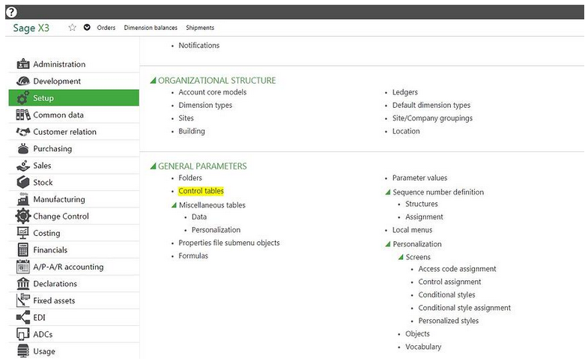Click the Financials calculator icon

click(22, 250)
